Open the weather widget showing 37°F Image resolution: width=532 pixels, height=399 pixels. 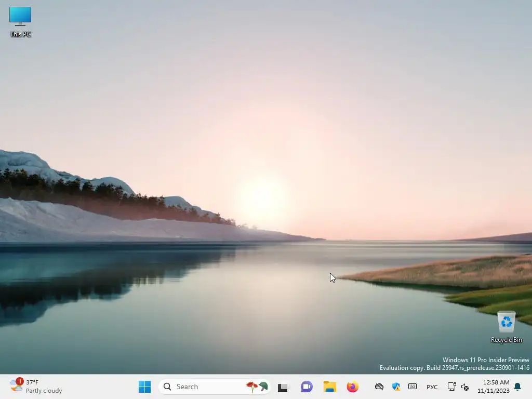coord(36,387)
